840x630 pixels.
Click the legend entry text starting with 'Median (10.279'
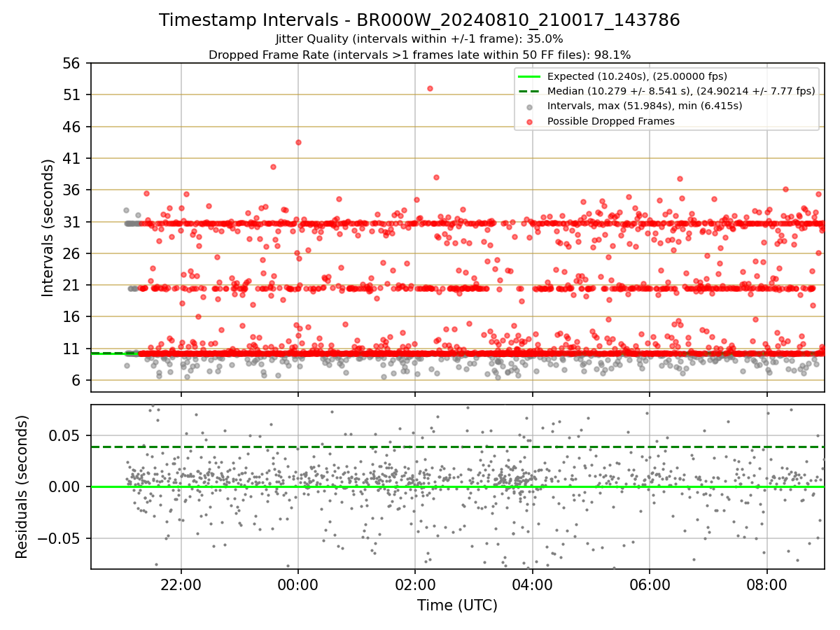point(681,91)
